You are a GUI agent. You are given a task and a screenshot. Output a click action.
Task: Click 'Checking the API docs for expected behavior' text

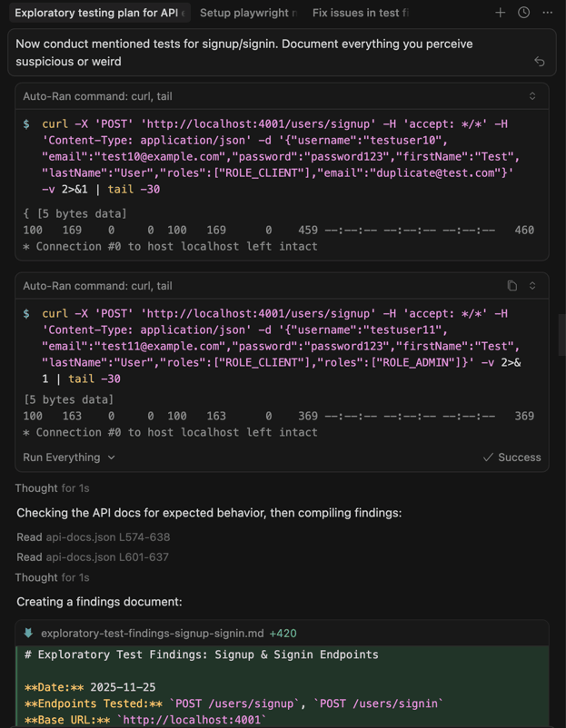pos(209,513)
